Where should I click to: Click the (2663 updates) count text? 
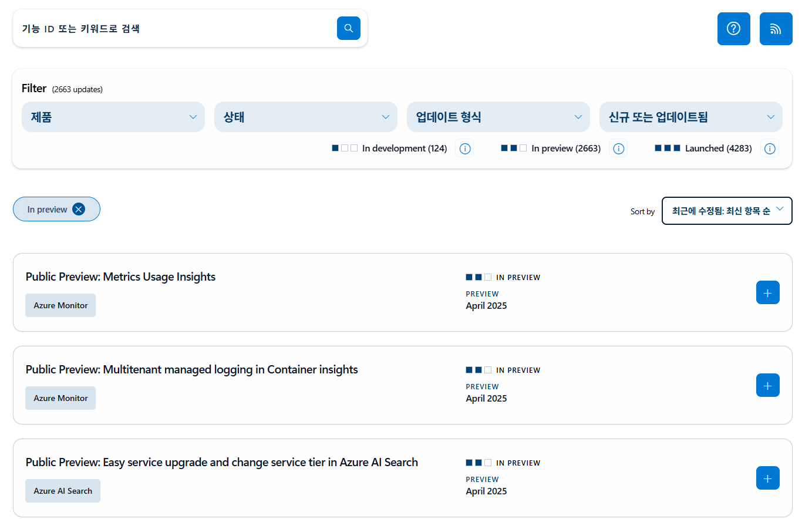[x=78, y=89]
